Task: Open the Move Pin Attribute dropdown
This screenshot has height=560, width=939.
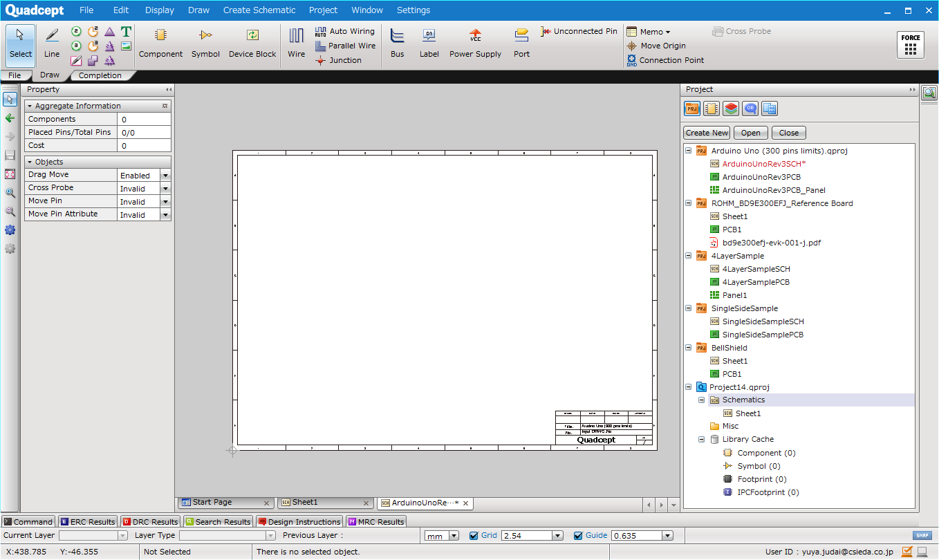Action: point(165,215)
